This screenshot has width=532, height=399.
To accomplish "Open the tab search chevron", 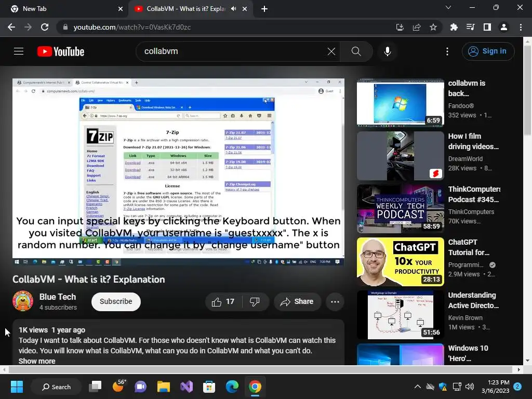I will tap(448, 7).
